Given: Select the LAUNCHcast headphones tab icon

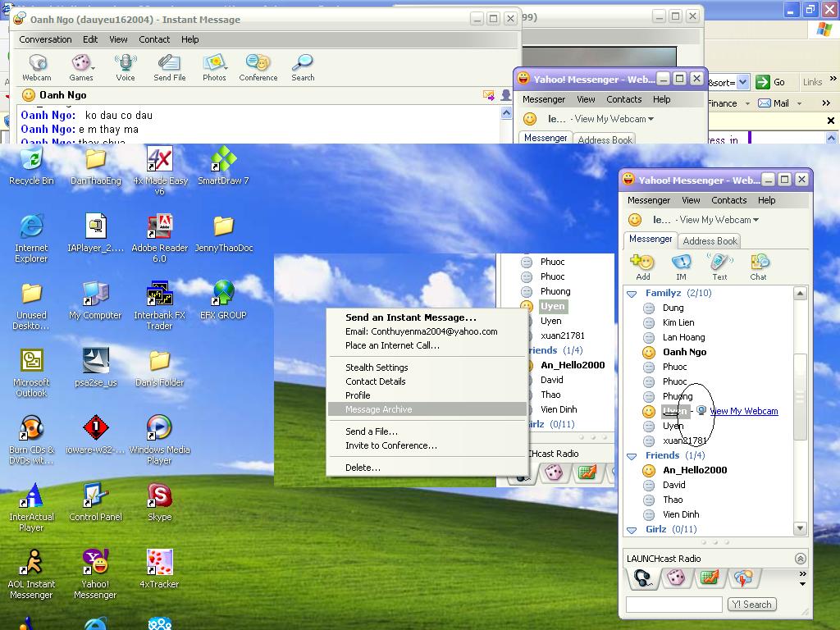Looking at the screenshot, I should point(641,578).
